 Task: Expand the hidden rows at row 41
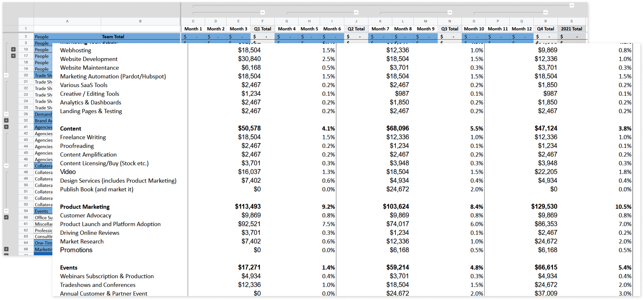(6, 127)
